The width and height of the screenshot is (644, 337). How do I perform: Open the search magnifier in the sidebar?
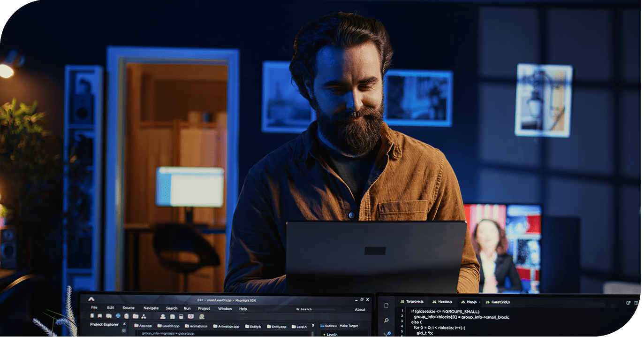pyautogui.click(x=386, y=321)
